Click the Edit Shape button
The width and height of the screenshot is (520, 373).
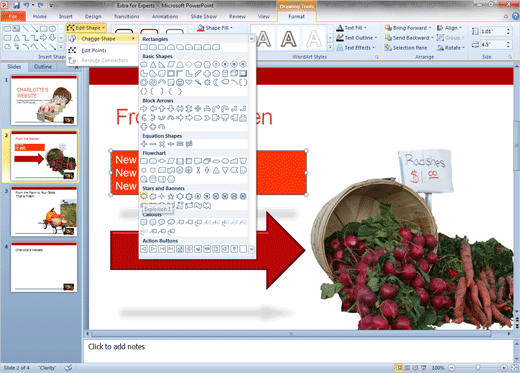(x=86, y=28)
